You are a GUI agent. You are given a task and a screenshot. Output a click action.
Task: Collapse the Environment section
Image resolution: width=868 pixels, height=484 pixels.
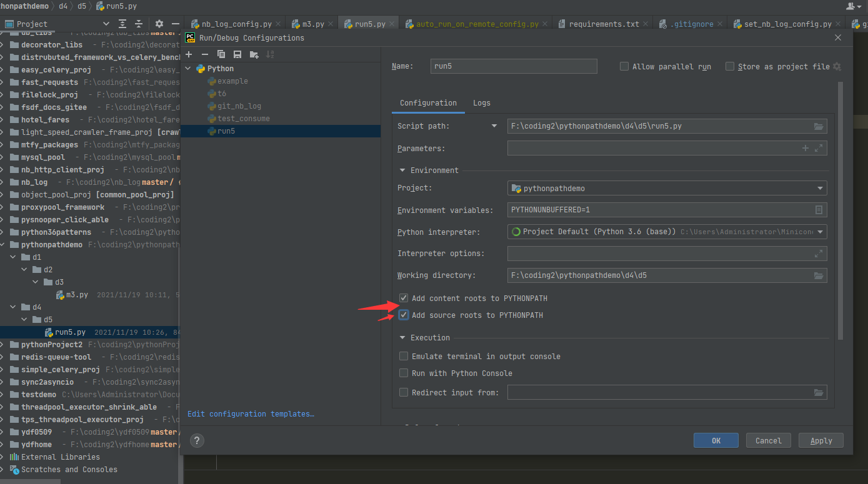pyautogui.click(x=402, y=170)
